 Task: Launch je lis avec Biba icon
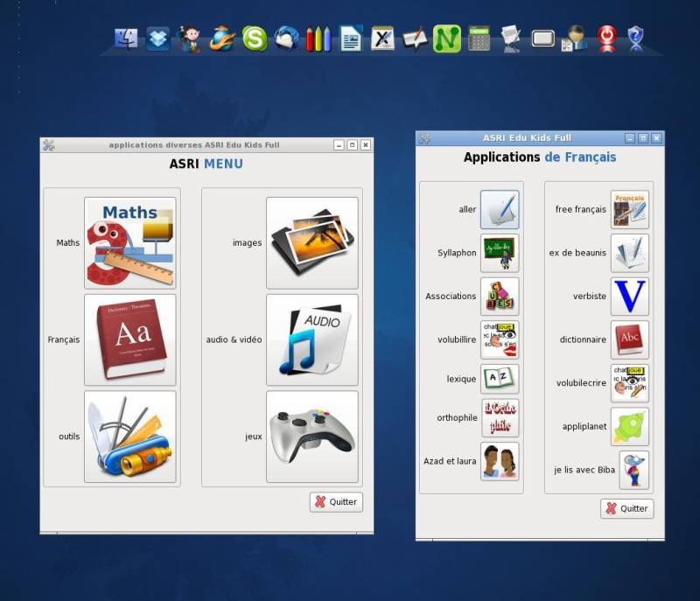tap(633, 470)
